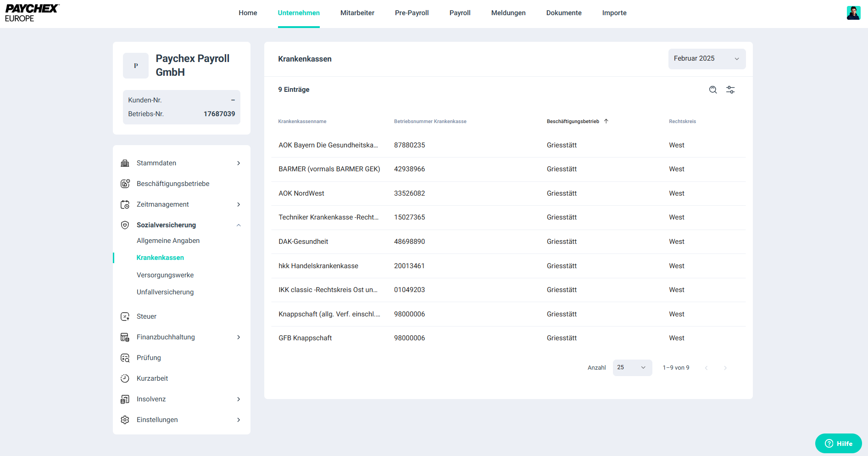Expand the Finanzbuchhaltung section

point(239,337)
